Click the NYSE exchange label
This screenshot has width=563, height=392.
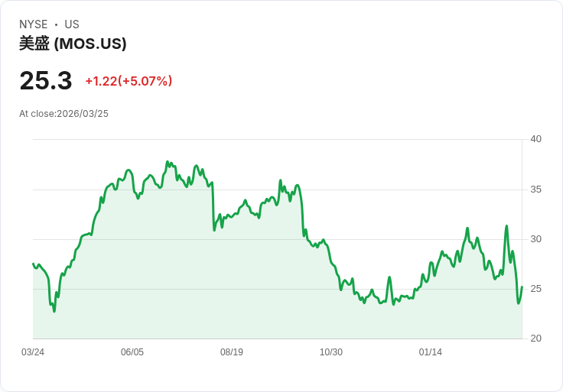33,24
